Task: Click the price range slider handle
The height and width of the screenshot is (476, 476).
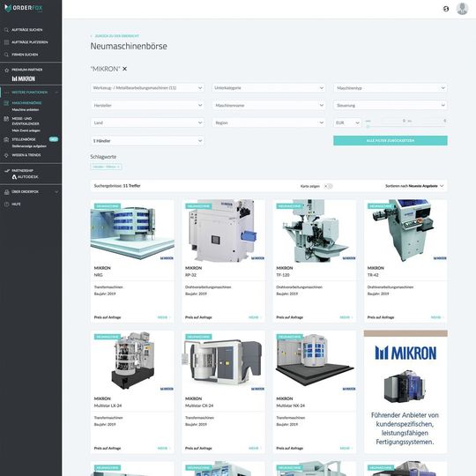Action: point(368,127)
